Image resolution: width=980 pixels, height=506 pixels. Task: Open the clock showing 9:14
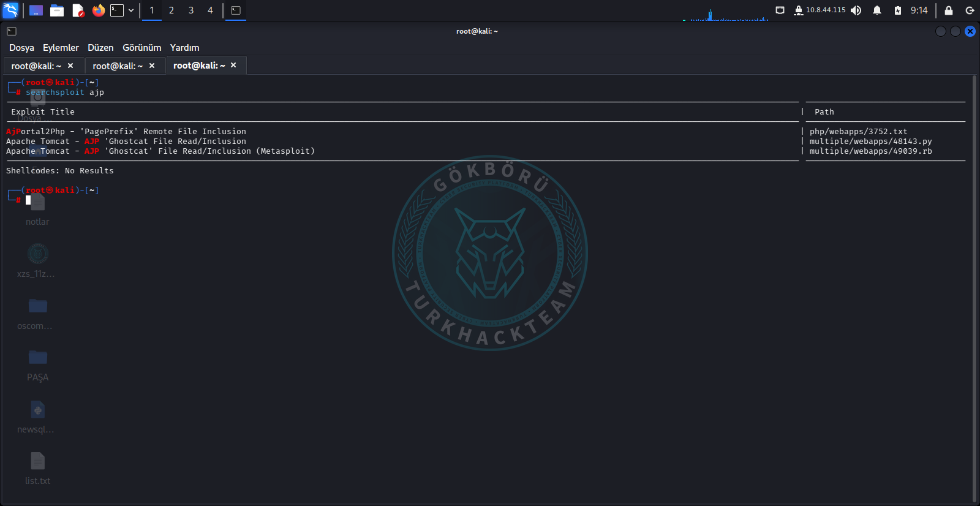pyautogui.click(x=919, y=10)
